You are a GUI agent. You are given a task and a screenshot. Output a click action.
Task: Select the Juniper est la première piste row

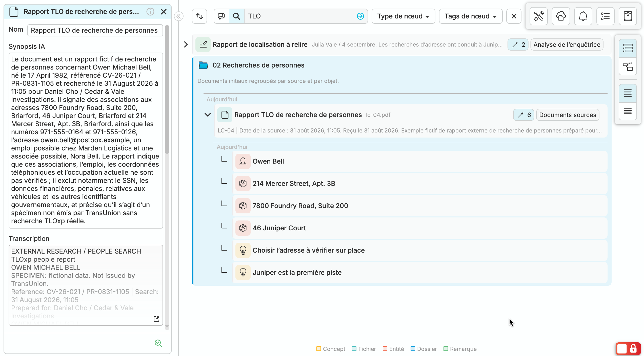[420, 273]
